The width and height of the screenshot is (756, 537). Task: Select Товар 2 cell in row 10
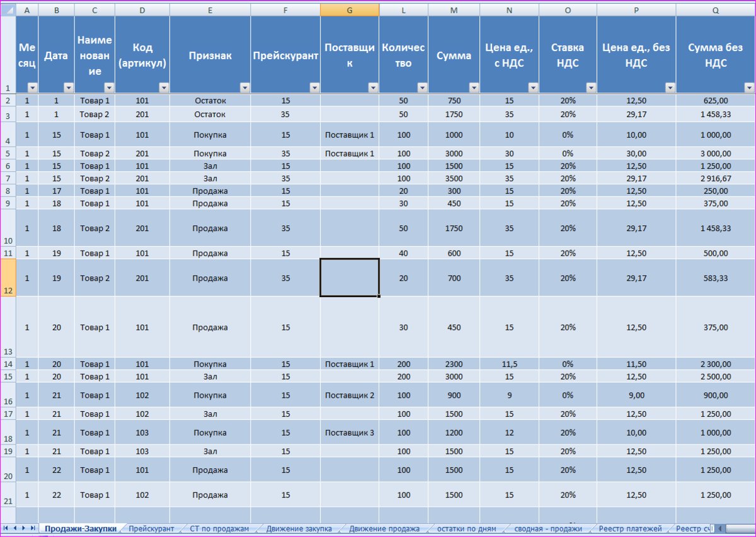pyautogui.click(x=94, y=228)
